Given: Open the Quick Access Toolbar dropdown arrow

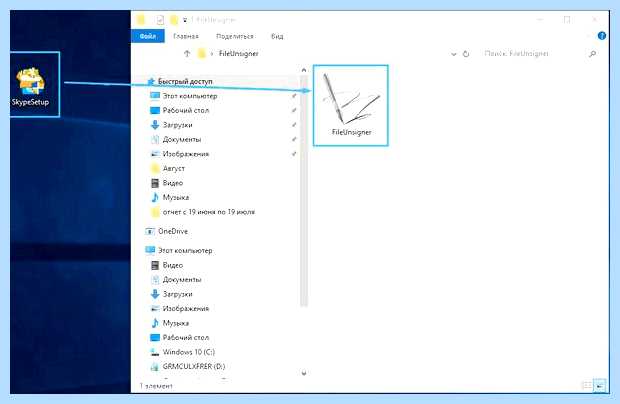Looking at the screenshot, I should tap(185, 20).
